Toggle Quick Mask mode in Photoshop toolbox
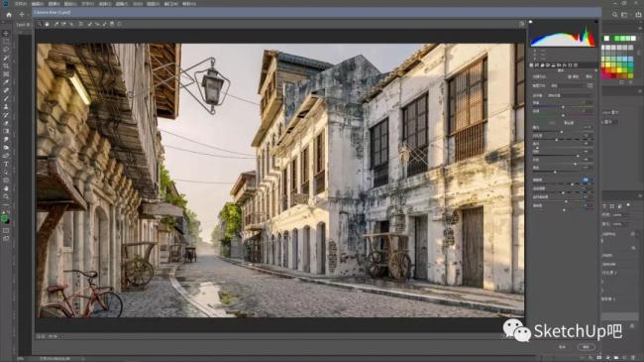This screenshot has width=644, height=362. [x=6, y=230]
